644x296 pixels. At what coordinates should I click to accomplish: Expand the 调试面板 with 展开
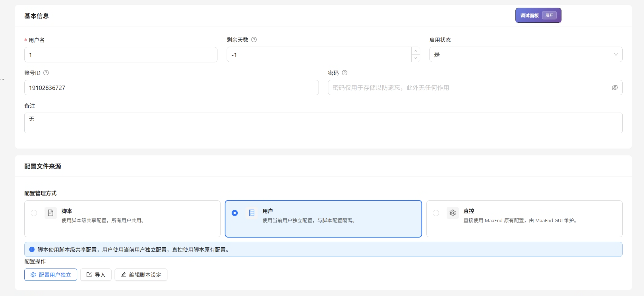[549, 15]
